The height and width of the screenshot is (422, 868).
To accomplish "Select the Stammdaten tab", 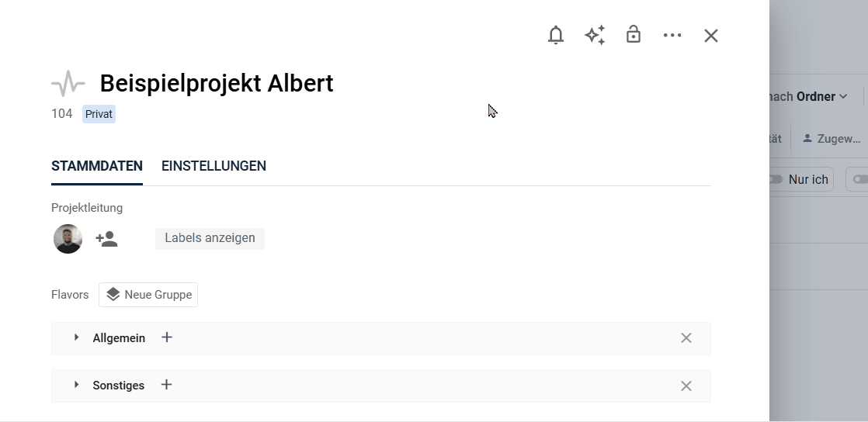I will coord(97,166).
